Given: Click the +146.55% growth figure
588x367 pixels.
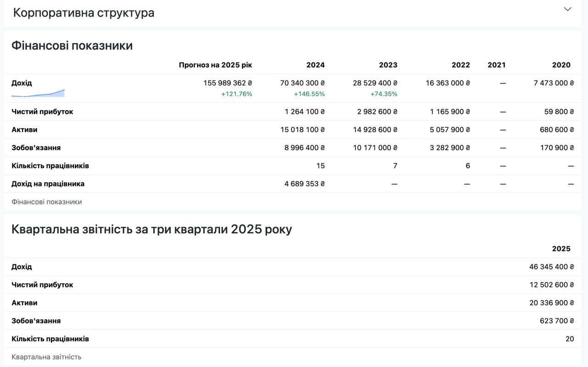Looking at the screenshot, I should tap(309, 94).
